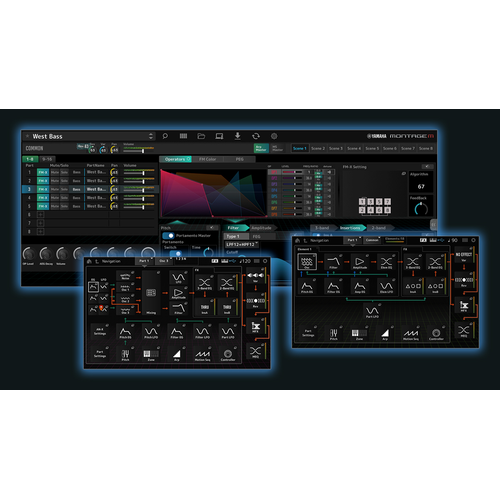Open the settings gear in the main toolbar
500x500 pixels.
click(274, 136)
